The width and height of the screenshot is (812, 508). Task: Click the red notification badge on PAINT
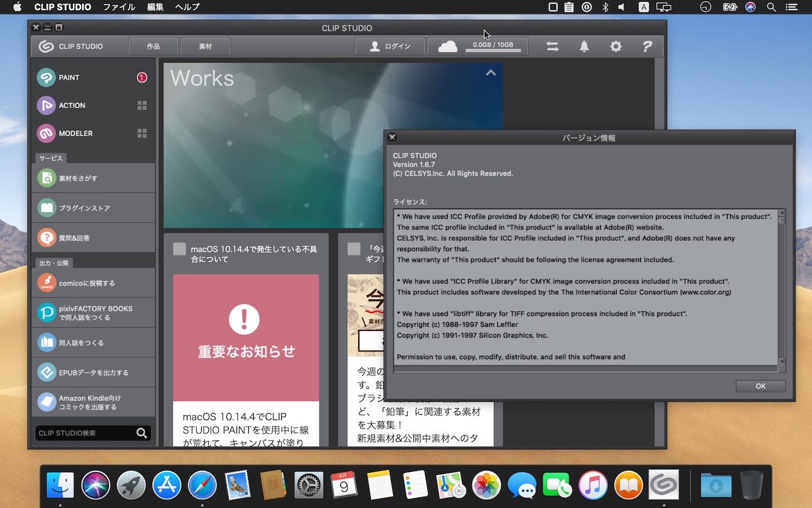pyautogui.click(x=142, y=78)
